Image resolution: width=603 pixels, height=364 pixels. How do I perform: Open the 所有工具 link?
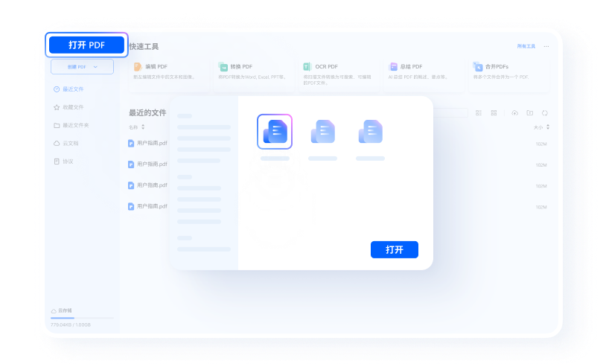(526, 46)
